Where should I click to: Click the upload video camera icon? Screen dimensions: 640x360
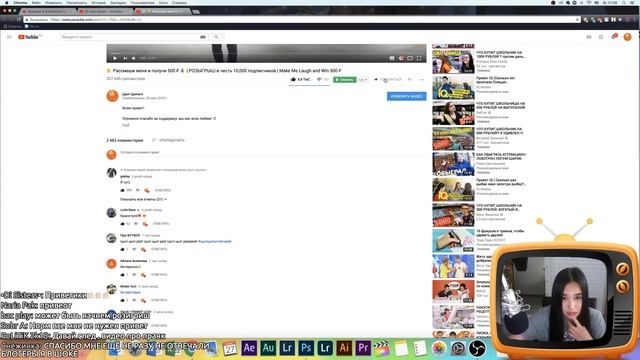589,37
